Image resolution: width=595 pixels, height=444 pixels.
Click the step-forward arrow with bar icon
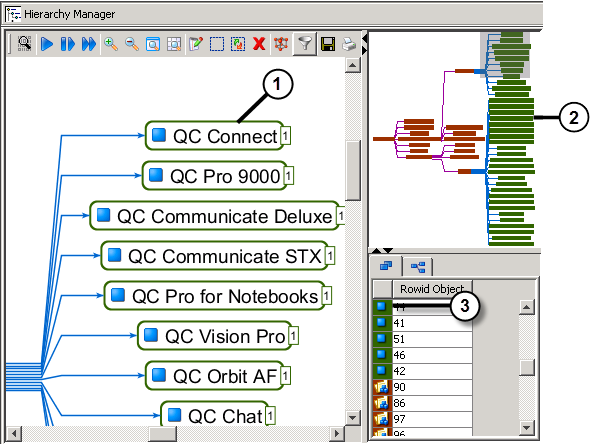pos(68,44)
